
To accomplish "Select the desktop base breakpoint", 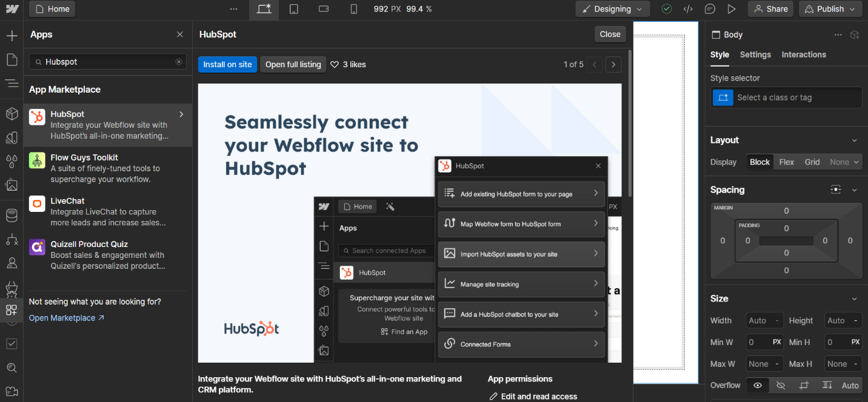I will [264, 9].
